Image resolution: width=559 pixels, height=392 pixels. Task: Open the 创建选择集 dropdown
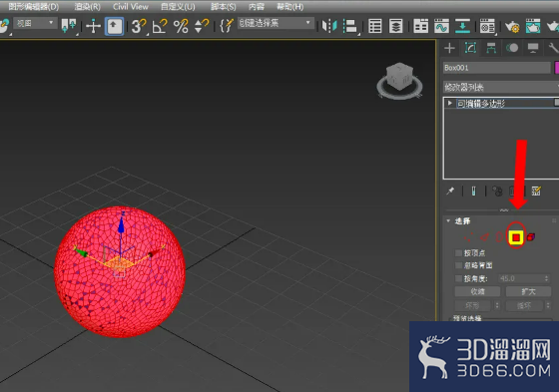point(276,23)
